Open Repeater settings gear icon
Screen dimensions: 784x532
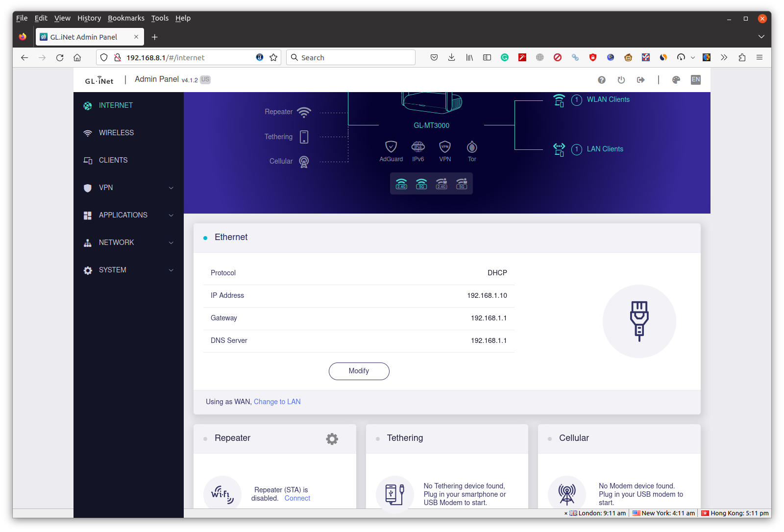[332, 439]
